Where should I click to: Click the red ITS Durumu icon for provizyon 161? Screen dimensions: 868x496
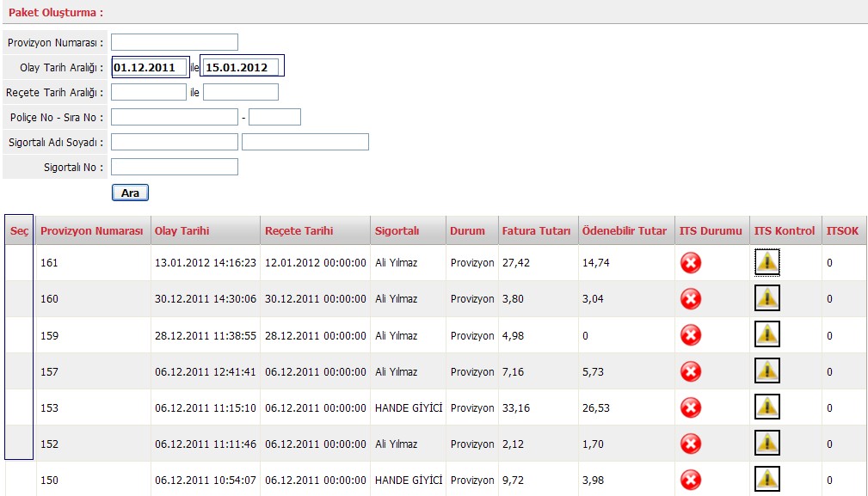click(690, 263)
